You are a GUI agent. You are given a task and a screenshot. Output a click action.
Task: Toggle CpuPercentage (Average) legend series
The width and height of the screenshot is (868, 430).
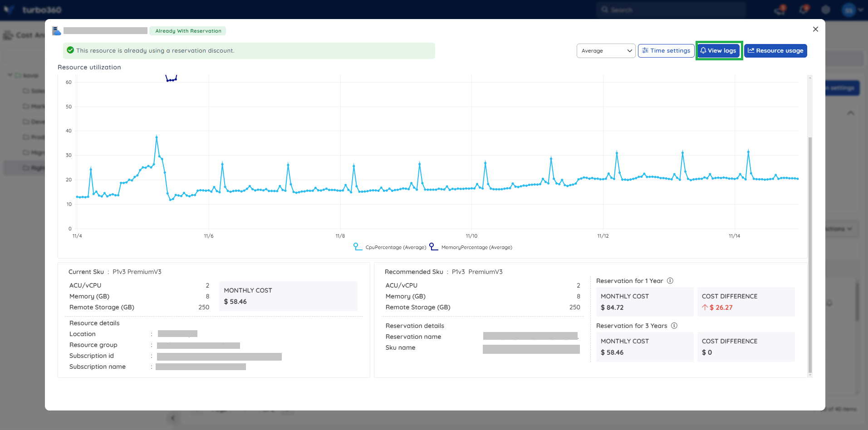coord(390,247)
